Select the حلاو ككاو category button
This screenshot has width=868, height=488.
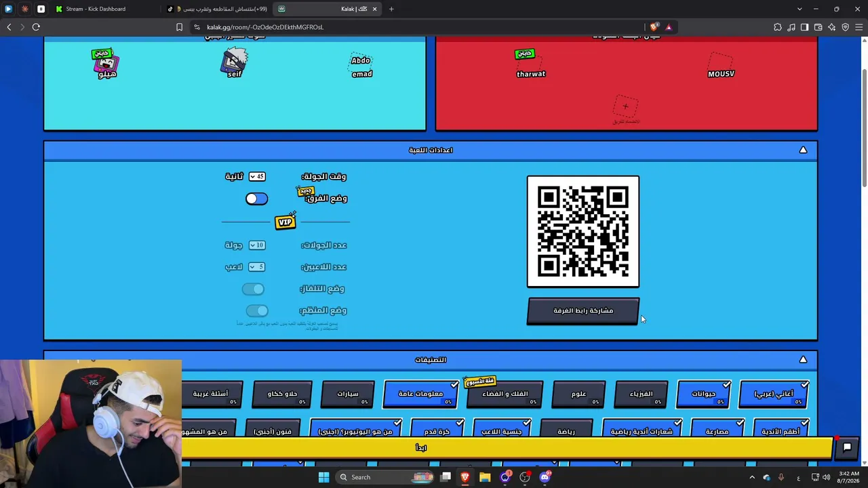point(283,394)
